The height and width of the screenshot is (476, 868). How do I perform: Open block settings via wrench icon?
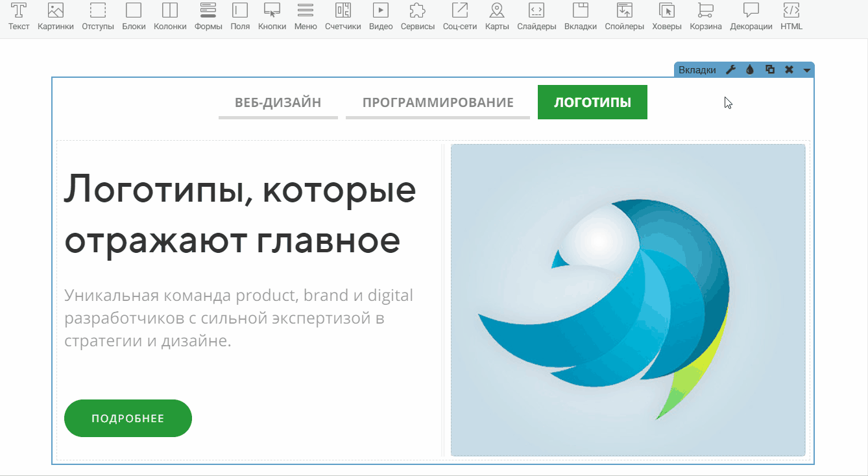730,70
